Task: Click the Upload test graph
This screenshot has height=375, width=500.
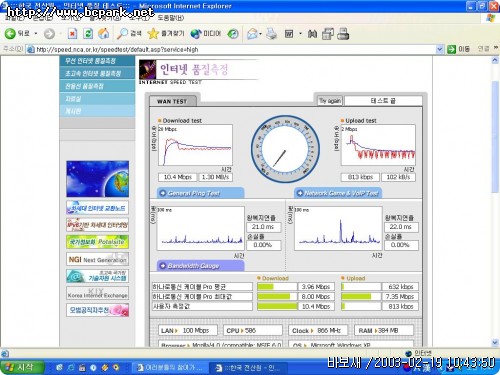Action: coord(378,145)
